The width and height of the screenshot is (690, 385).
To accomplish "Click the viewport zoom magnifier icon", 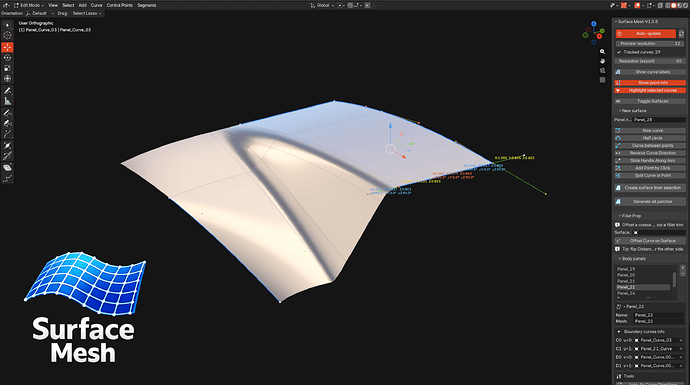I will pos(602,51).
